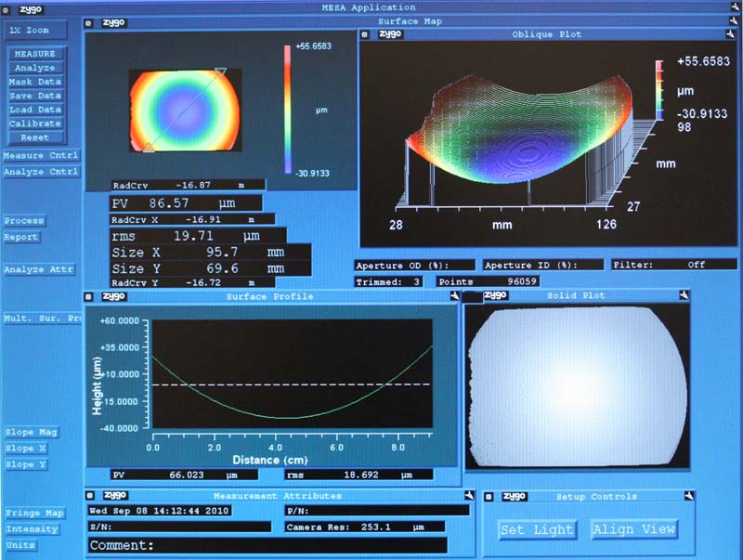The width and height of the screenshot is (743, 560).
Task: Click the rms 19.71 µm value
Action: (x=198, y=236)
